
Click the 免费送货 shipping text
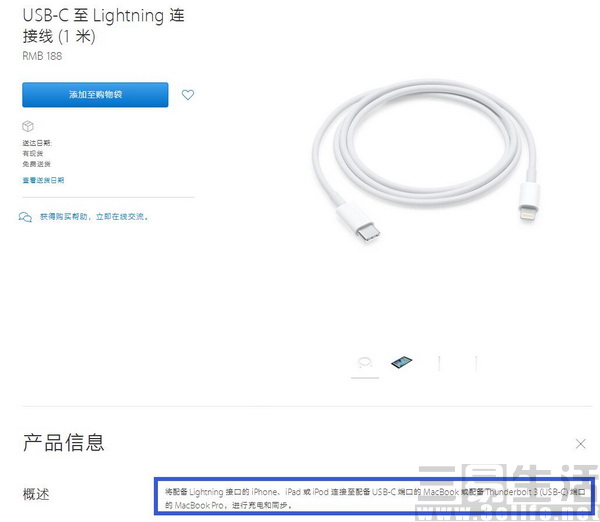pos(36,164)
